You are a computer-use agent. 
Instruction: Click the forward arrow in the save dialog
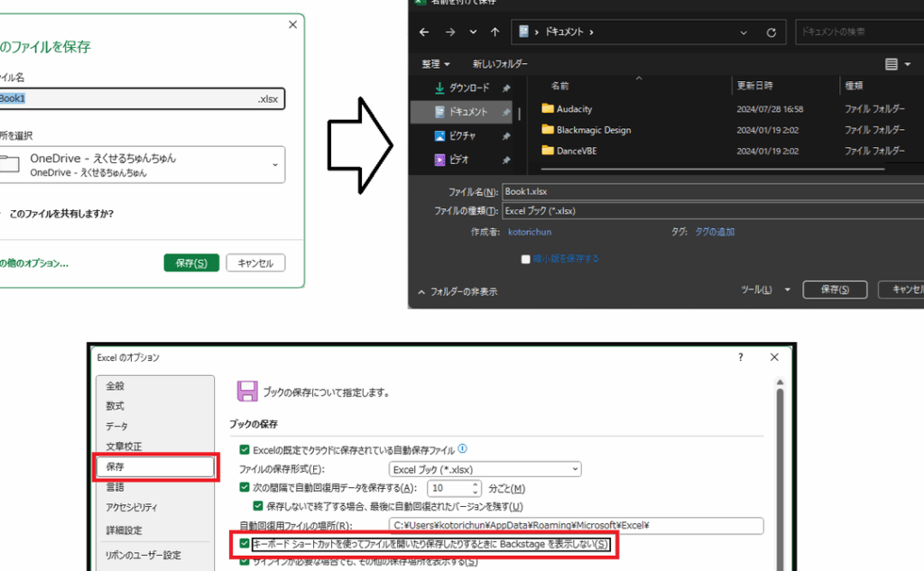pyautogui.click(x=449, y=32)
